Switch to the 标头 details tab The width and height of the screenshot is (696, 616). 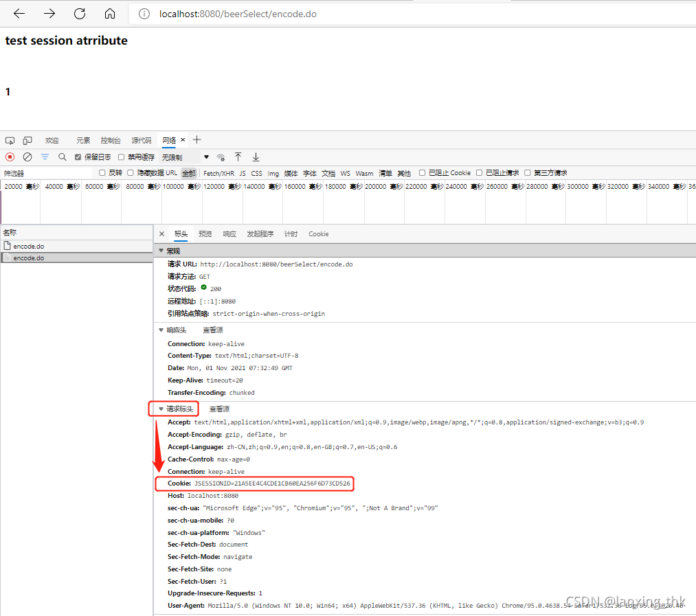[x=181, y=234]
